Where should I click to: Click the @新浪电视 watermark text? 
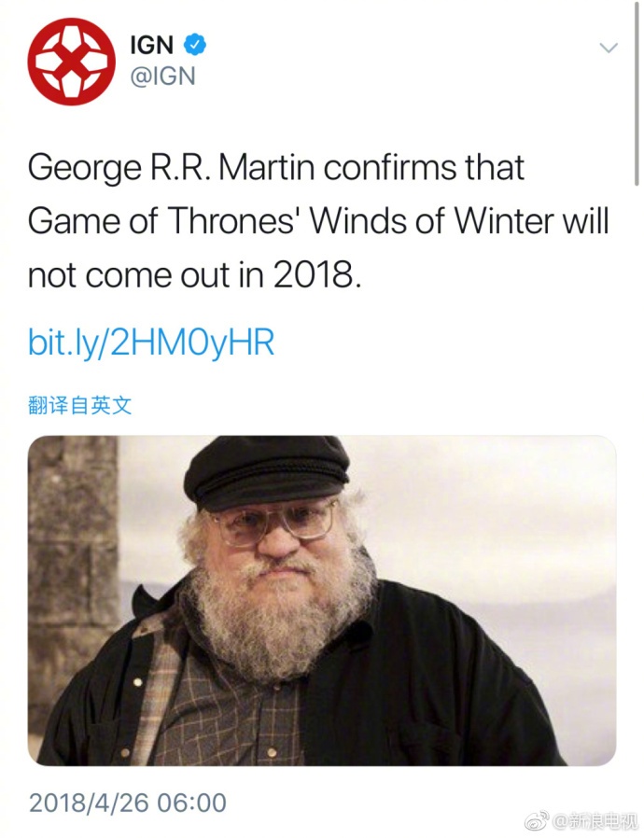pos(595,820)
